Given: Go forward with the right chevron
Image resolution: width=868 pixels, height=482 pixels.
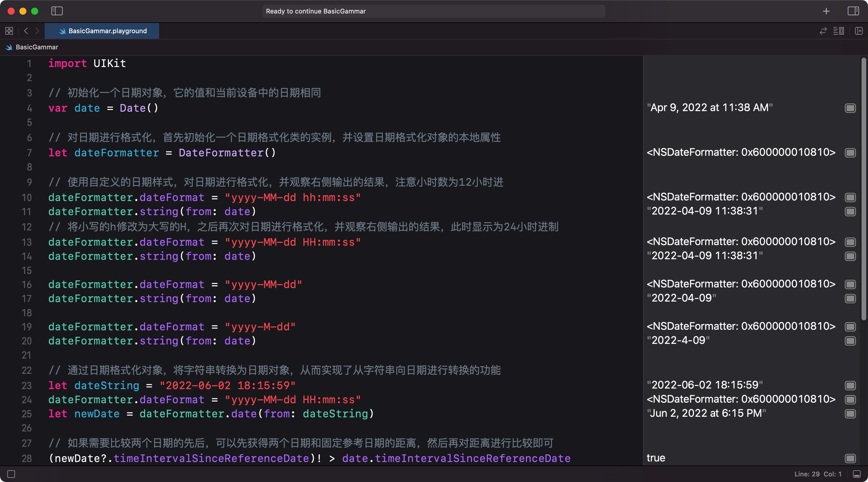Looking at the screenshot, I should pos(37,31).
